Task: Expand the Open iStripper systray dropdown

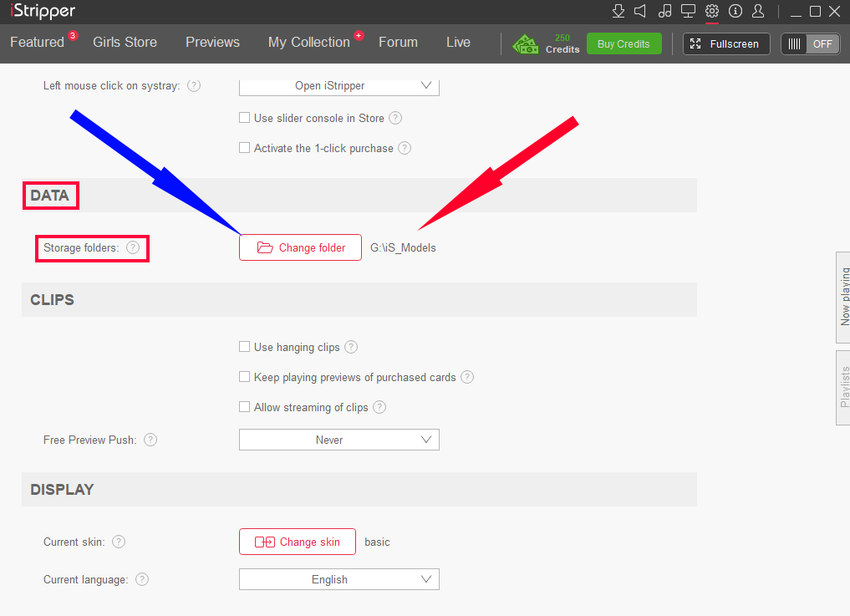Action: pyautogui.click(x=338, y=85)
